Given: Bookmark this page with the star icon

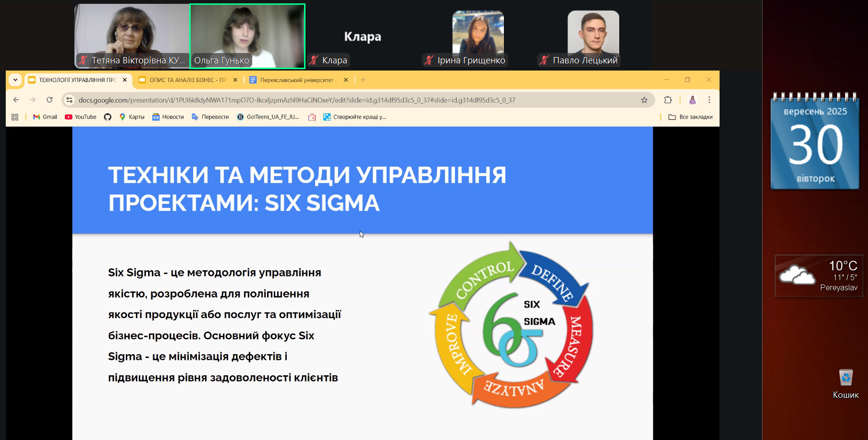Looking at the screenshot, I should 644,100.
